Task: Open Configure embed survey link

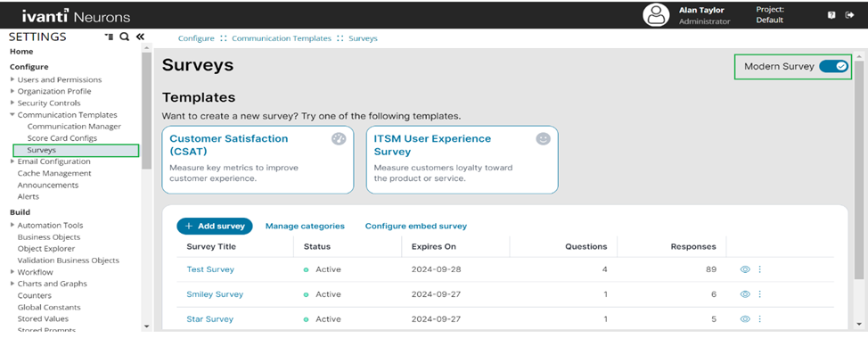Action: click(416, 227)
